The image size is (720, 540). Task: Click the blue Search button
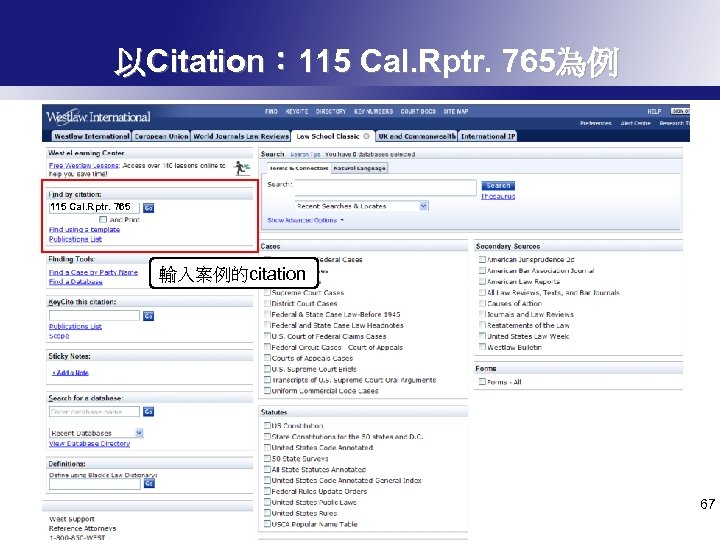(498, 186)
